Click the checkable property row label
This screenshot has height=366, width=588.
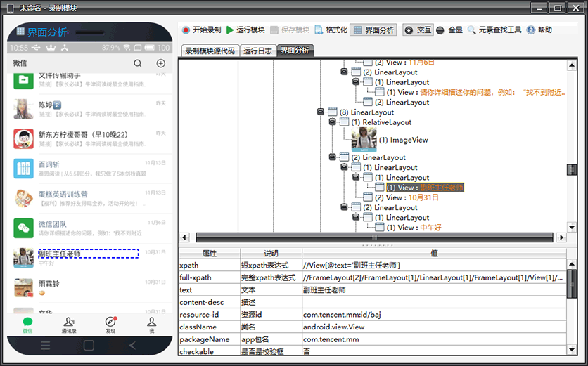coord(196,352)
